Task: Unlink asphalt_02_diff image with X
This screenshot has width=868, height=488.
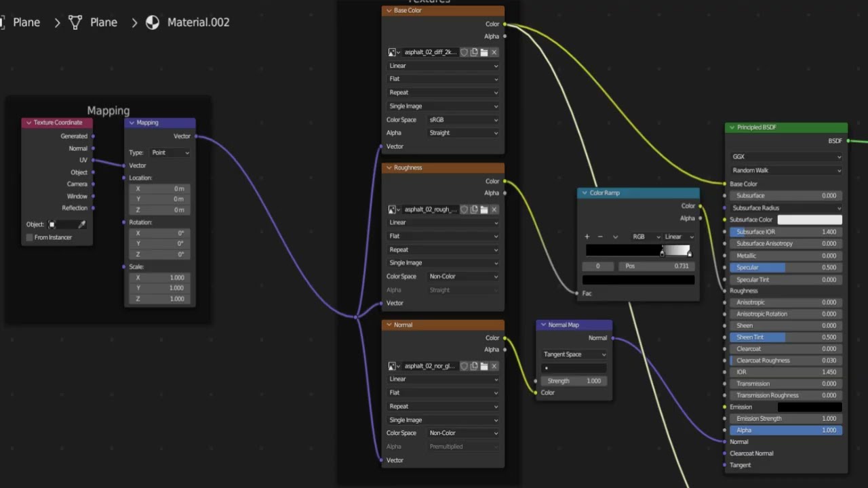Action: coord(494,52)
